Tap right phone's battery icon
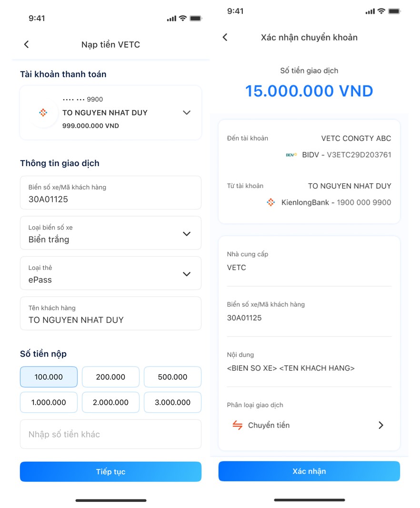420x508 pixels. coord(394,11)
